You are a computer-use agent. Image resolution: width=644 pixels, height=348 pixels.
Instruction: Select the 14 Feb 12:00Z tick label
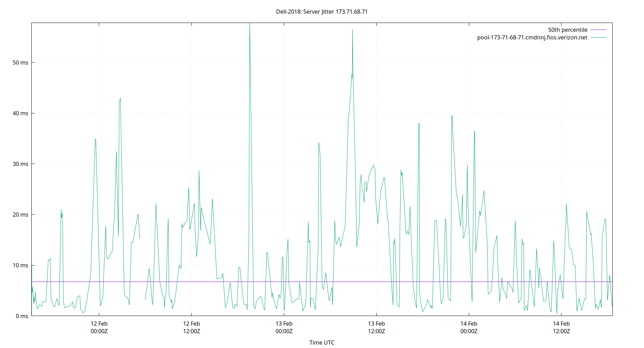pyautogui.click(x=562, y=327)
